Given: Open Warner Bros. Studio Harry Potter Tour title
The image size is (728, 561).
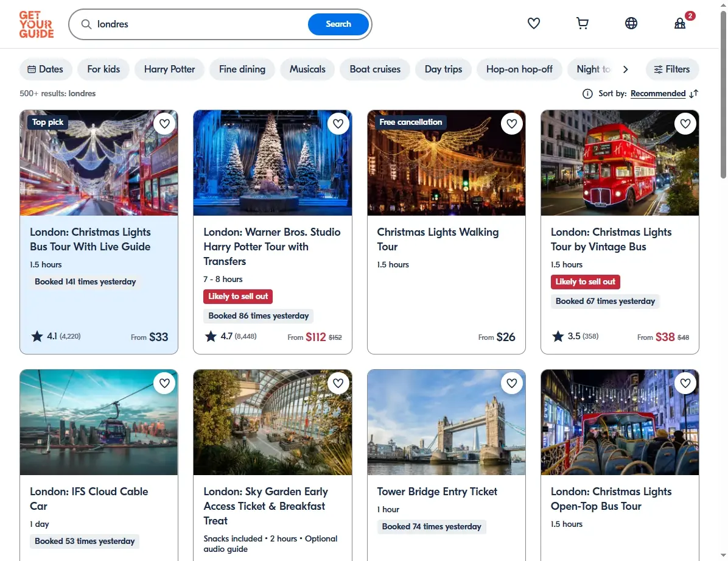Looking at the screenshot, I should point(272,247).
